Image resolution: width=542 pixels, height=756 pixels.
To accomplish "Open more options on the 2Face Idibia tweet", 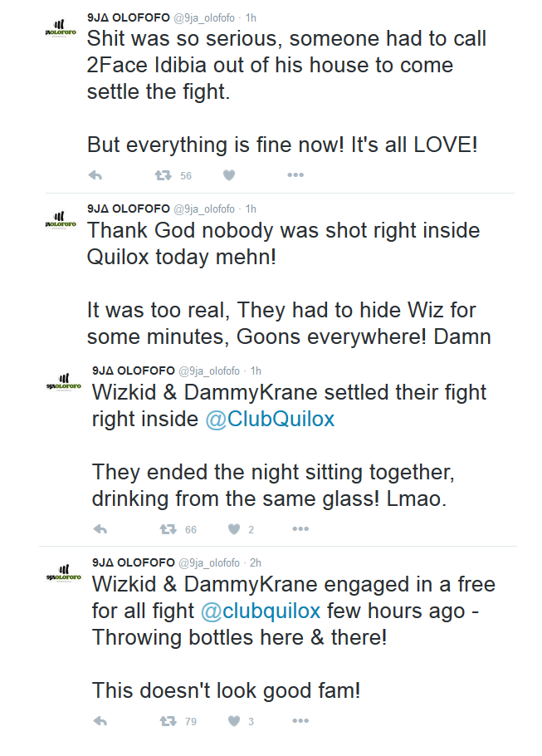I will (295, 175).
